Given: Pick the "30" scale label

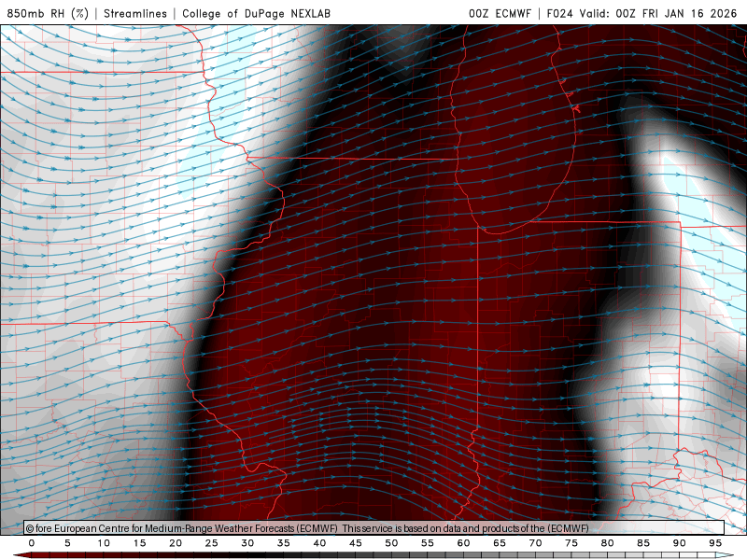Looking at the screenshot, I should [x=247, y=543].
